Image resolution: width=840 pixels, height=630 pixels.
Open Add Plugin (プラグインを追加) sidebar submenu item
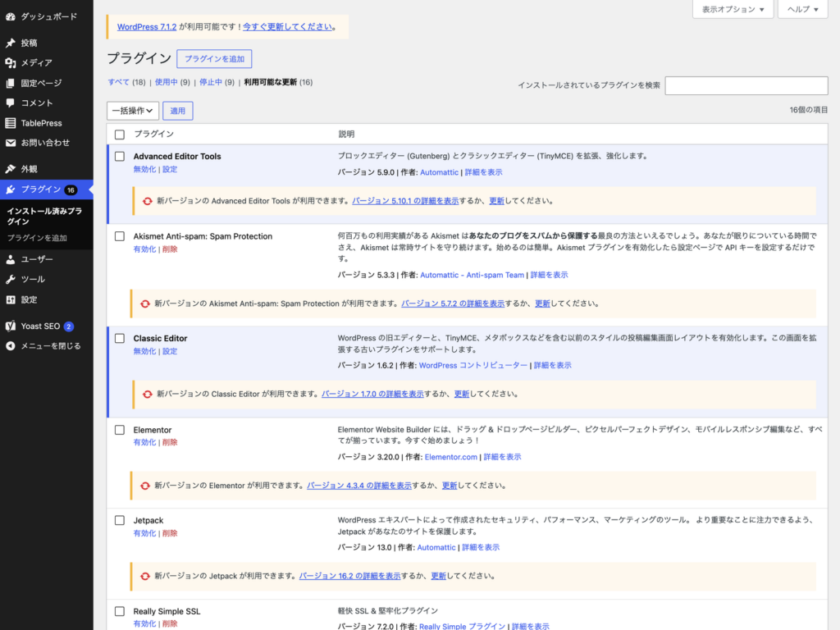pos(37,238)
